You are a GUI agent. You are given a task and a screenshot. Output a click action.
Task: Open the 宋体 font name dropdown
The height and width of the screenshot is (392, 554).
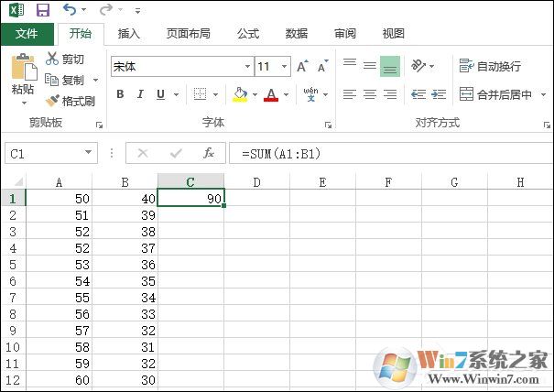[x=247, y=67]
